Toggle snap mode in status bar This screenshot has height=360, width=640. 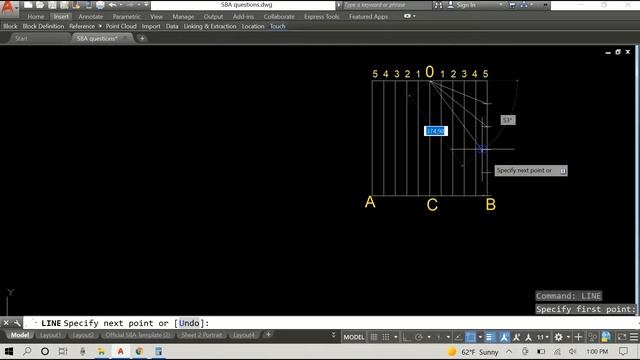[x=386, y=337]
